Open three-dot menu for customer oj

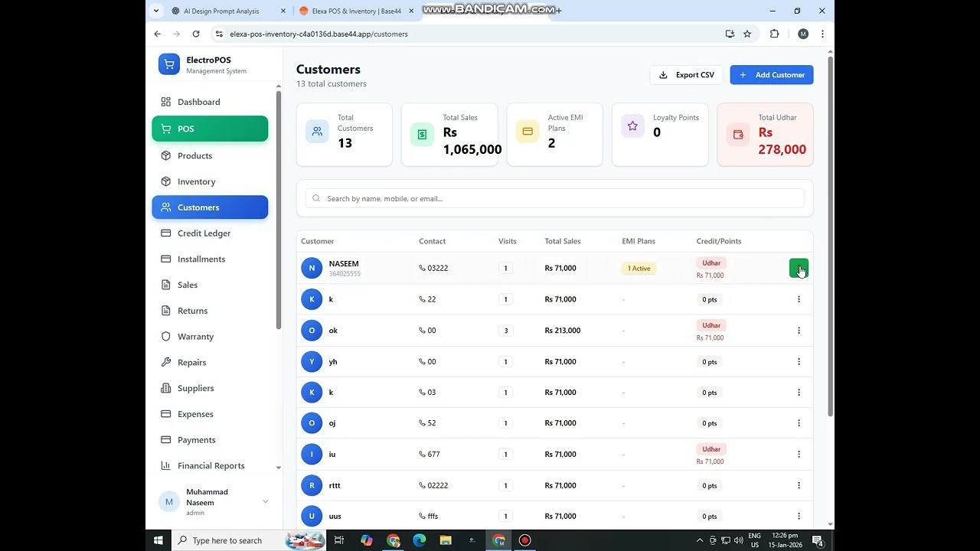[x=799, y=423]
